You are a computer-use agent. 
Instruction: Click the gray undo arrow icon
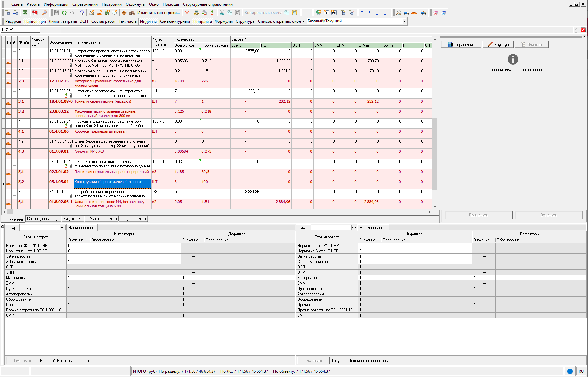72,13
